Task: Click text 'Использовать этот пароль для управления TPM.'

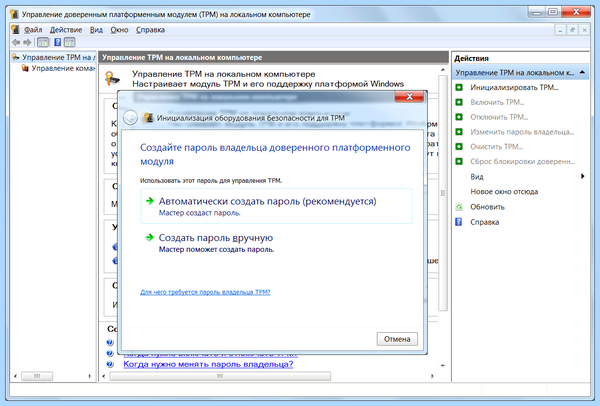Action: click(211, 181)
